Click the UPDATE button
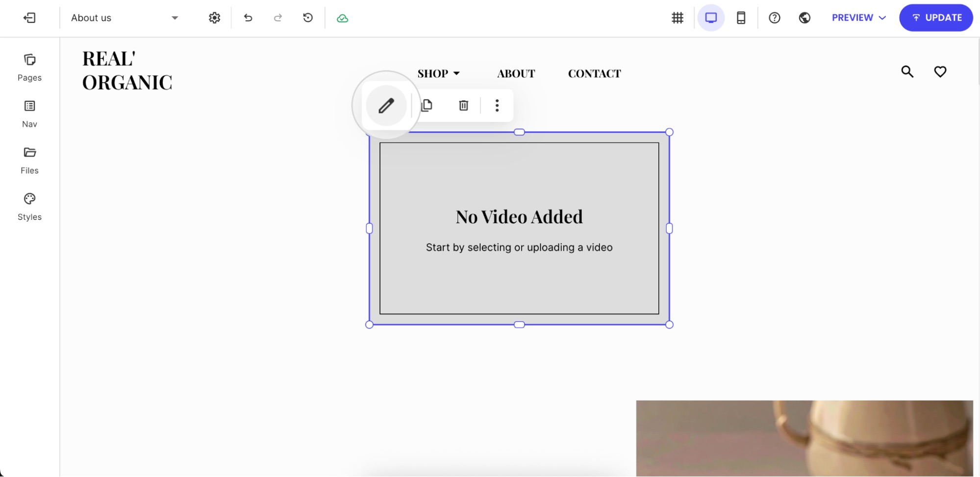This screenshot has height=477, width=980. tap(936, 18)
